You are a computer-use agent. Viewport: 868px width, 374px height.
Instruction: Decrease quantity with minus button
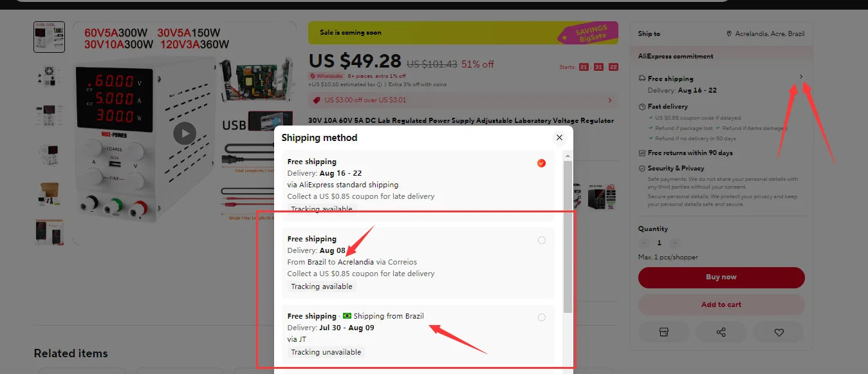coord(644,243)
